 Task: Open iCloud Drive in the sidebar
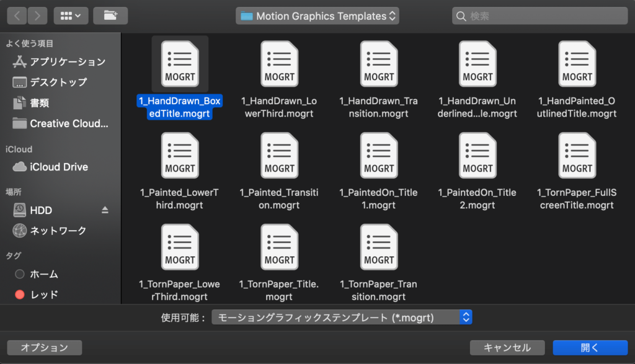pyautogui.click(x=50, y=167)
